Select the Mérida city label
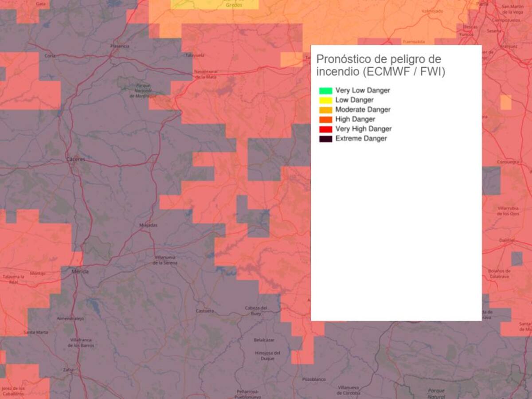This screenshot has width=532, height=399. (x=80, y=271)
